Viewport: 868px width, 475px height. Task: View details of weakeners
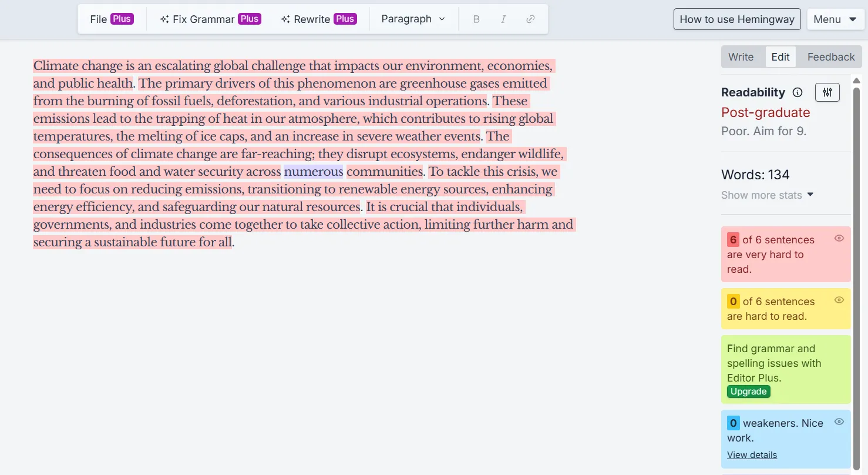[x=752, y=454]
